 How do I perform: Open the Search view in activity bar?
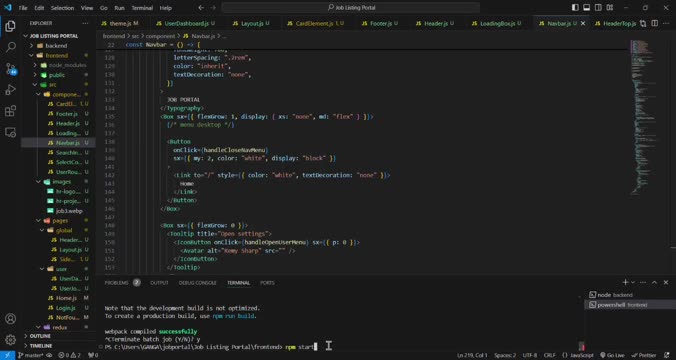[10, 47]
